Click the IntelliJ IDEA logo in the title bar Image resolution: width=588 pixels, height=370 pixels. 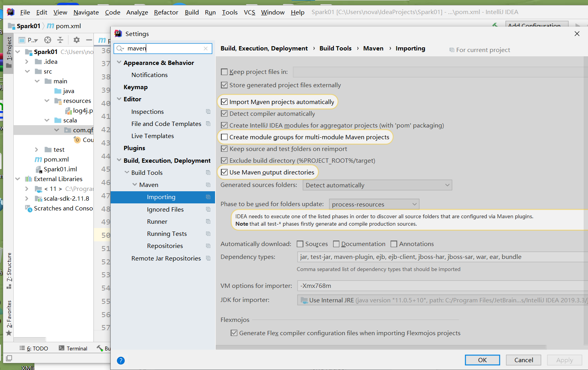click(x=11, y=12)
